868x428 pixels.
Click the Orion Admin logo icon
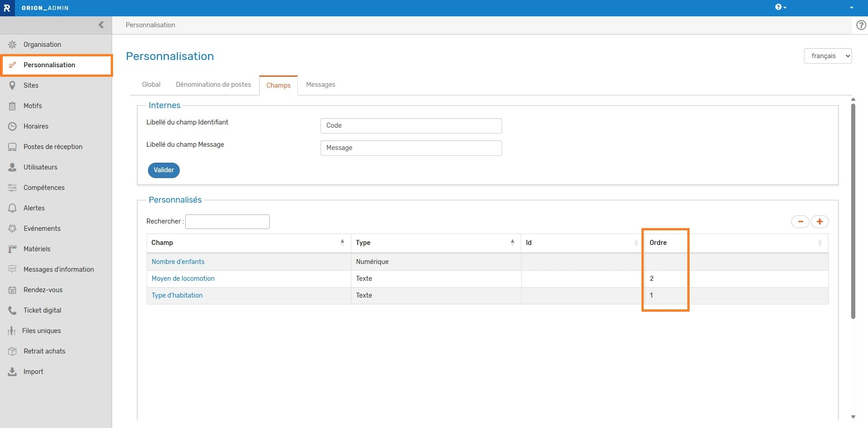click(7, 8)
